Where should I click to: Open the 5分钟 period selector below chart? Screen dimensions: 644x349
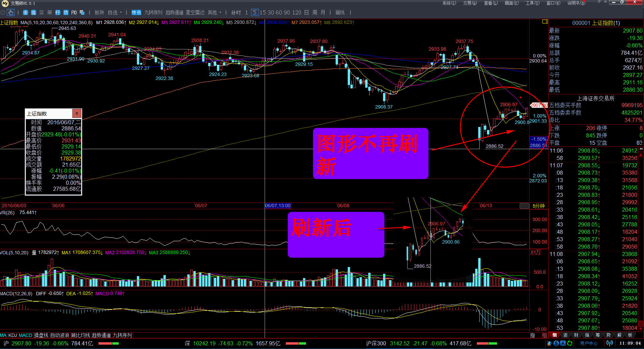pyautogui.click(x=538, y=206)
